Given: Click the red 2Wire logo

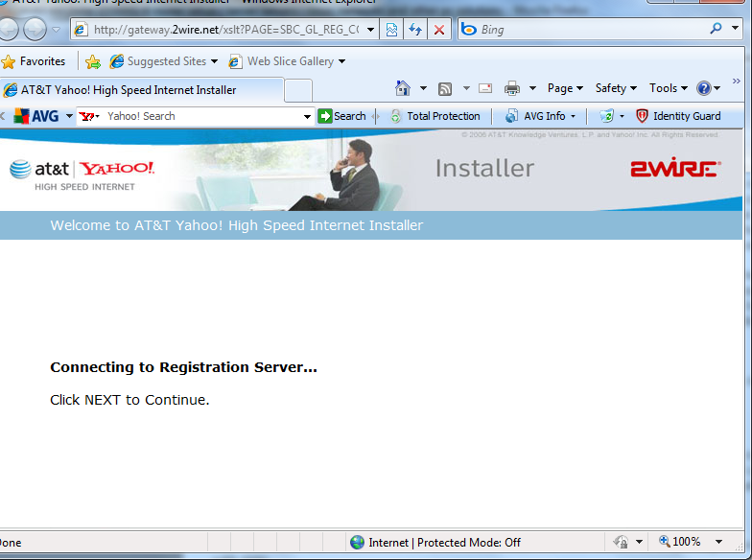Looking at the screenshot, I should [x=675, y=167].
